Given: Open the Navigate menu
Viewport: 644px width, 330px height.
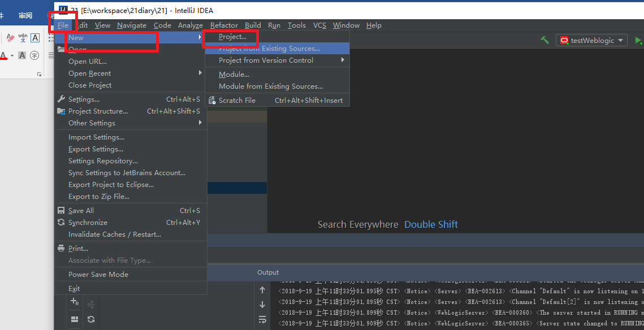Looking at the screenshot, I should coord(131,25).
